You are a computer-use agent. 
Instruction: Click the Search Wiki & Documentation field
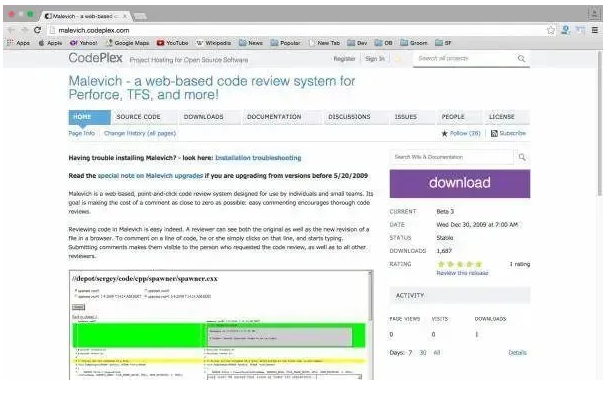[x=452, y=157]
